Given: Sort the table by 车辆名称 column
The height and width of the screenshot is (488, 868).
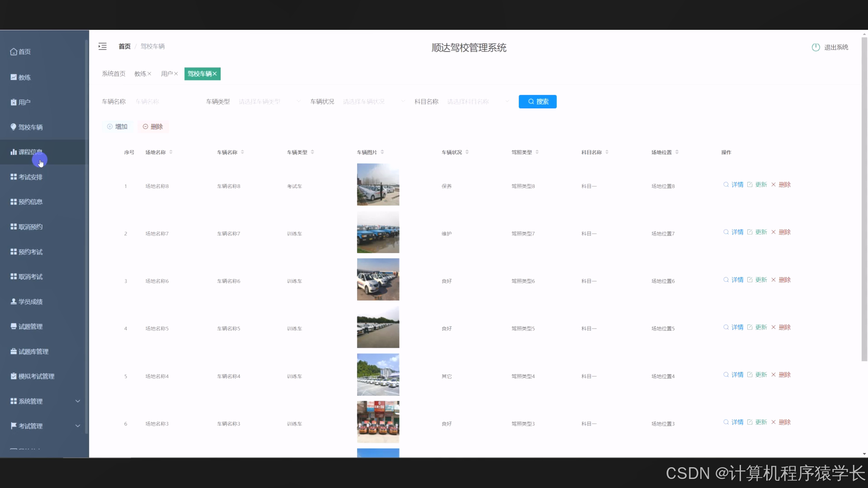Looking at the screenshot, I should [242, 152].
